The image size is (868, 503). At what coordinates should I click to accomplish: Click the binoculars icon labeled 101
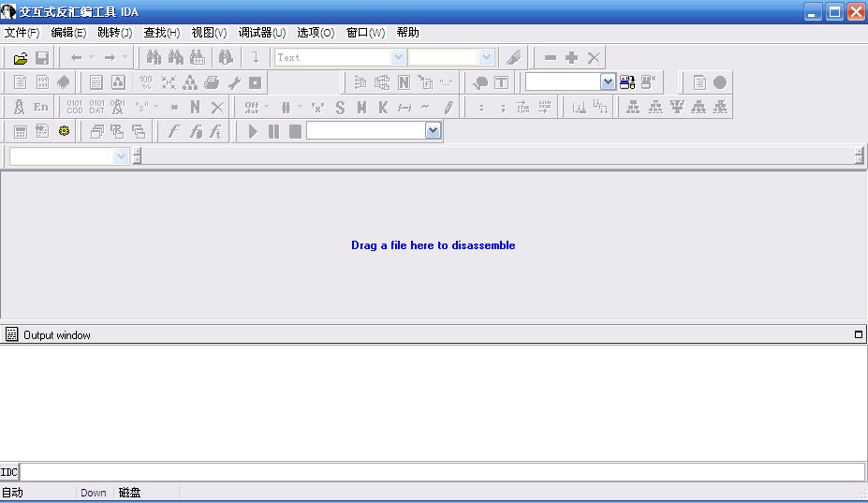pyautogui.click(x=198, y=58)
